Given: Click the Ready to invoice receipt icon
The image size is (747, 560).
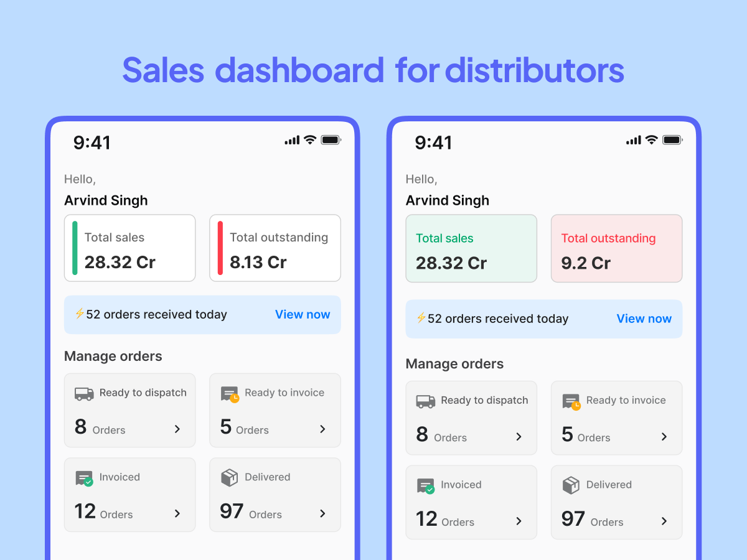Looking at the screenshot, I should point(228,393).
